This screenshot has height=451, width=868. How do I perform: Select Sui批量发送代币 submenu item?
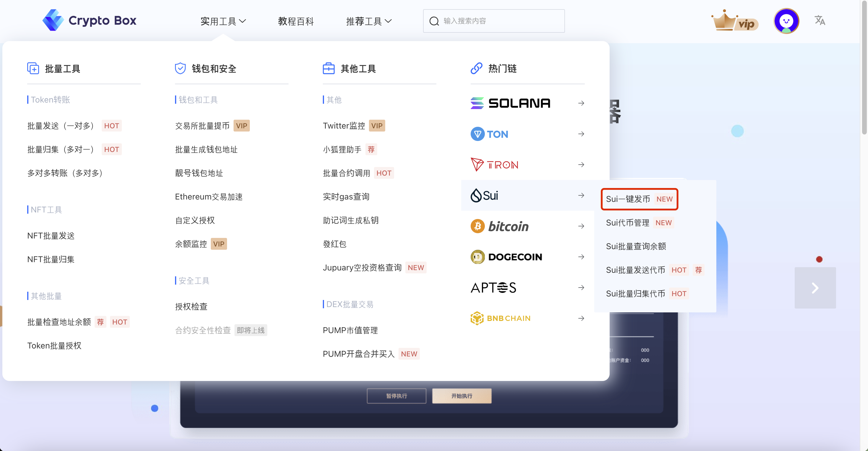655,270
